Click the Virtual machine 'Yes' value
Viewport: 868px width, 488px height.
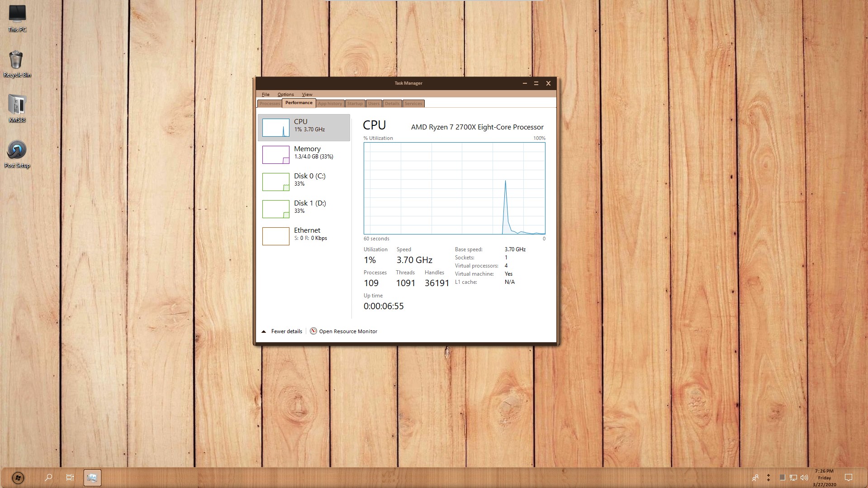pos(508,274)
